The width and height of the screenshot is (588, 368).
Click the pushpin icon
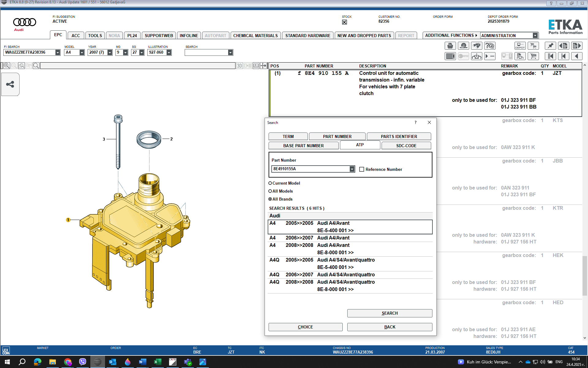point(550,46)
